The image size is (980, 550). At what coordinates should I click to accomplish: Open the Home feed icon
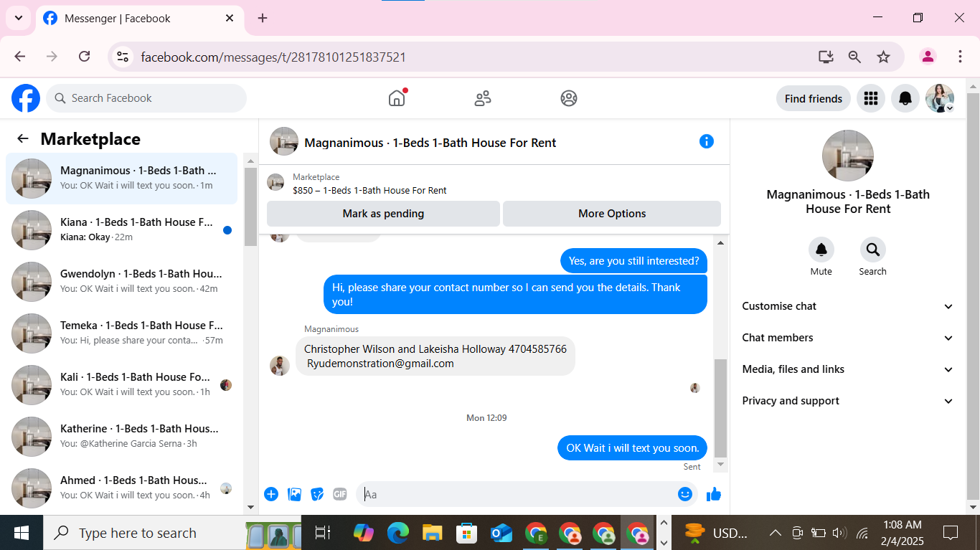(x=397, y=98)
